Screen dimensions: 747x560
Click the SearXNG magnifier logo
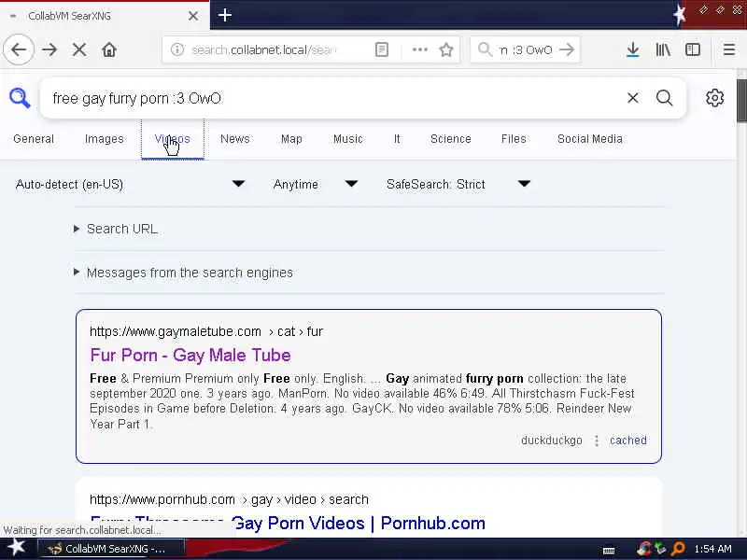(x=20, y=98)
